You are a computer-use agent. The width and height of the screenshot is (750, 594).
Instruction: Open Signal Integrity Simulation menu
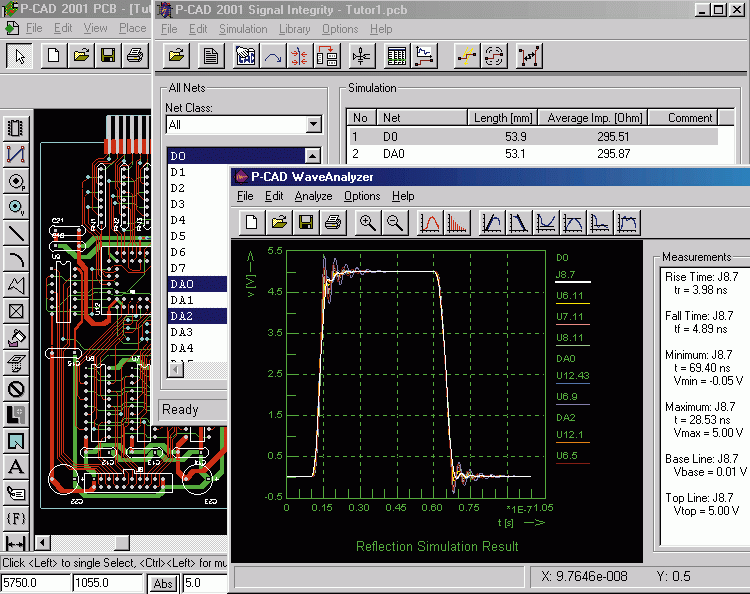pos(243,29)
